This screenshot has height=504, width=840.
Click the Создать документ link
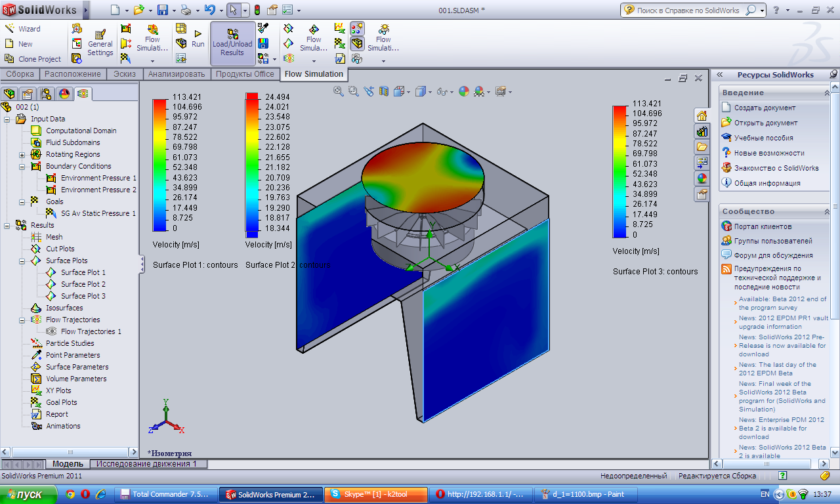765,108
